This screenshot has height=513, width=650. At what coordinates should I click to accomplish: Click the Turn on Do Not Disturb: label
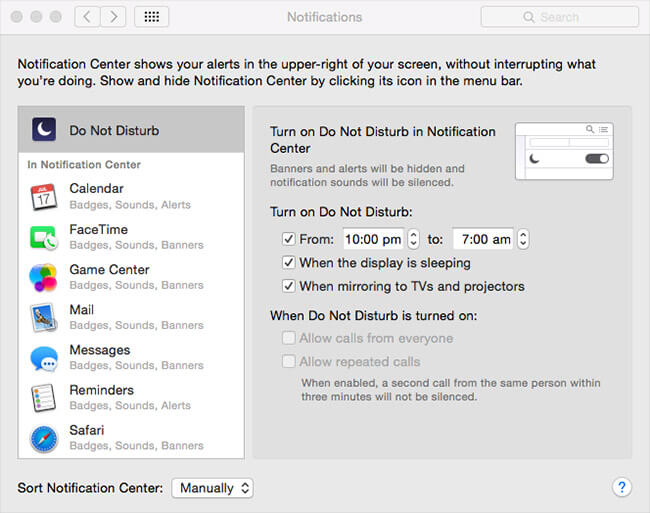tap(341, 212)
